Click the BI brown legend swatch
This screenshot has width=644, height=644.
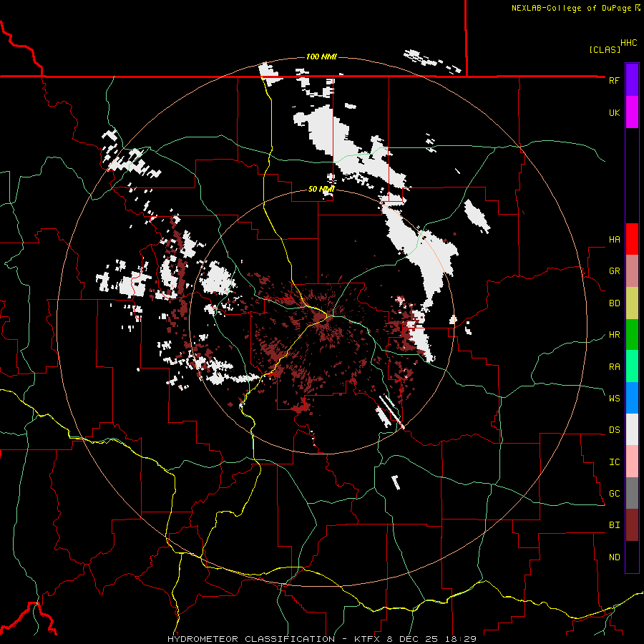click(x=632, y=525)
